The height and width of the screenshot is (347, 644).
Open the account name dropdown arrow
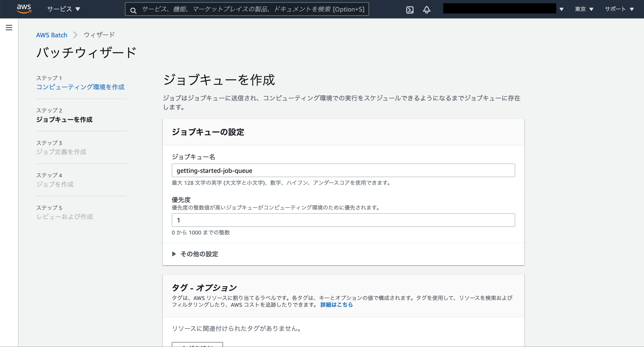point(561,9)
